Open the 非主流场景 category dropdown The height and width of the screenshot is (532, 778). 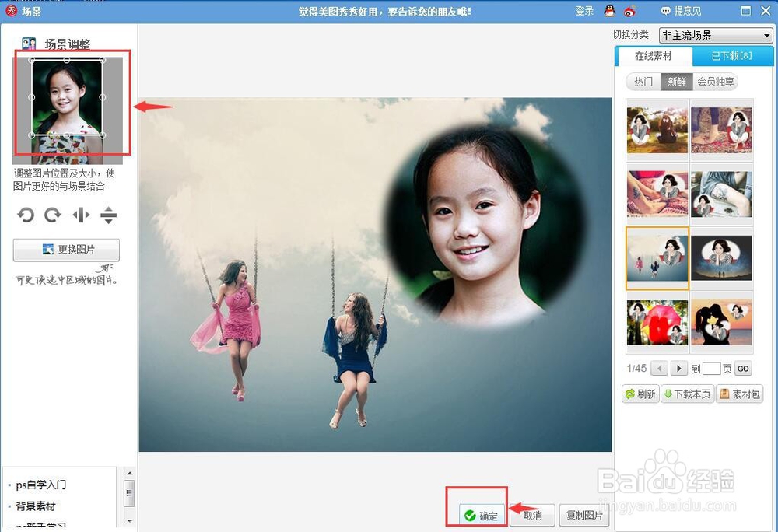tap(715, 35)
